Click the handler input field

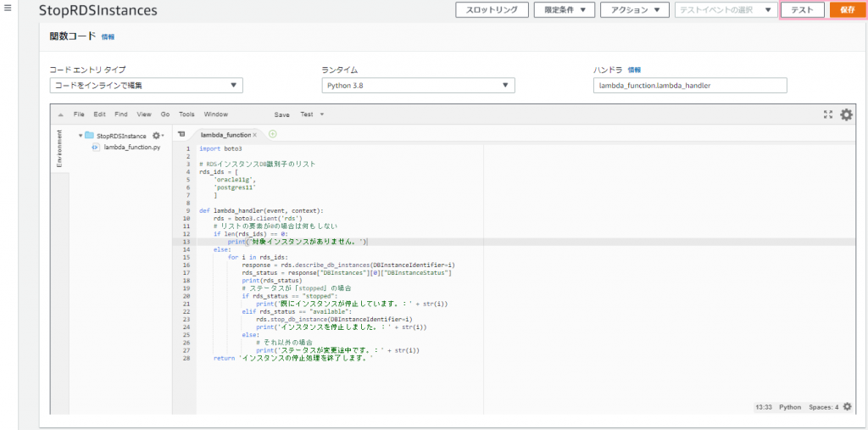pos(690,86)
